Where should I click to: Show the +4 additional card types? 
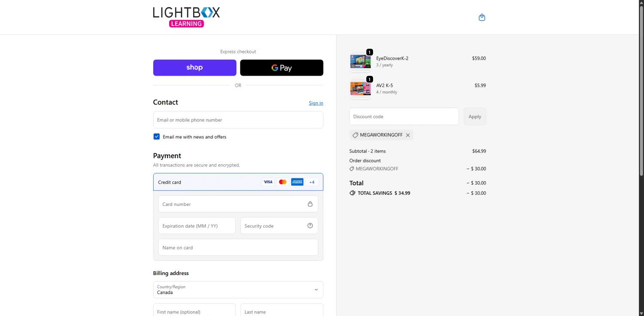tap(312, 182)
